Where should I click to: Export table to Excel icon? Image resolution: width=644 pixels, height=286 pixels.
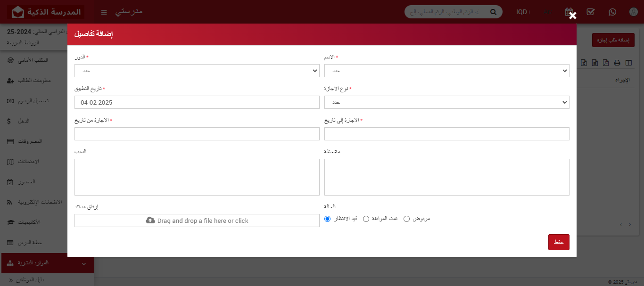click(x=584, y=63)
